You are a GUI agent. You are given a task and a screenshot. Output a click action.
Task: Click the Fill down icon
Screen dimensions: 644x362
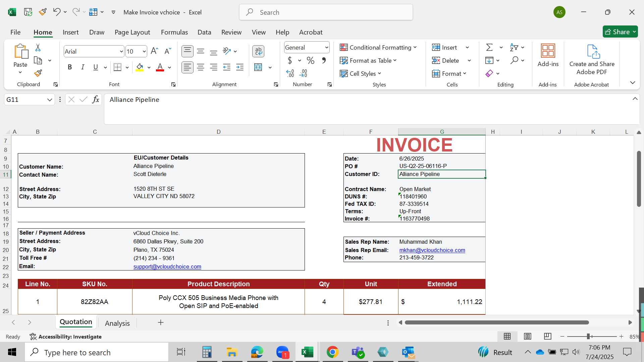pyautogui.click(x=489, y=61)
